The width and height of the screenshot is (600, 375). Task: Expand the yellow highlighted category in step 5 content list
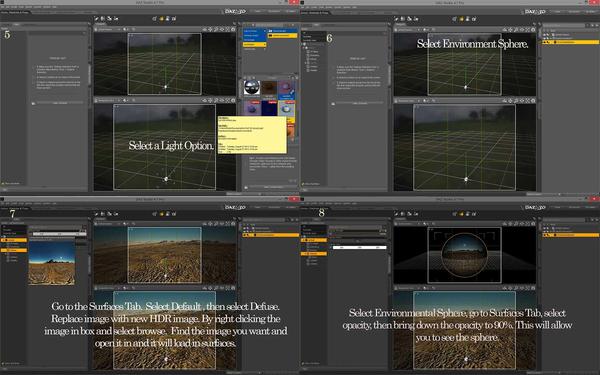(x=254, y=44)
